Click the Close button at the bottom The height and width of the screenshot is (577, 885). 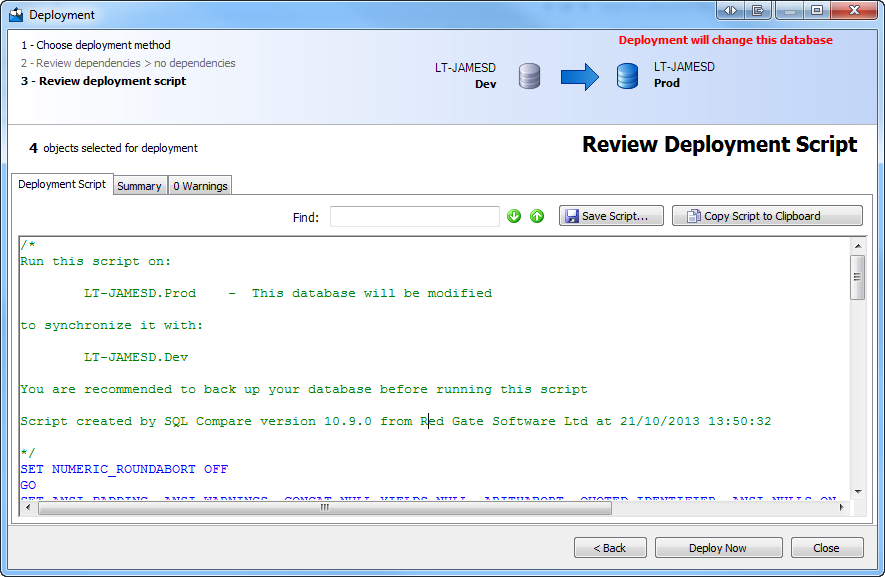coord(827,548)
